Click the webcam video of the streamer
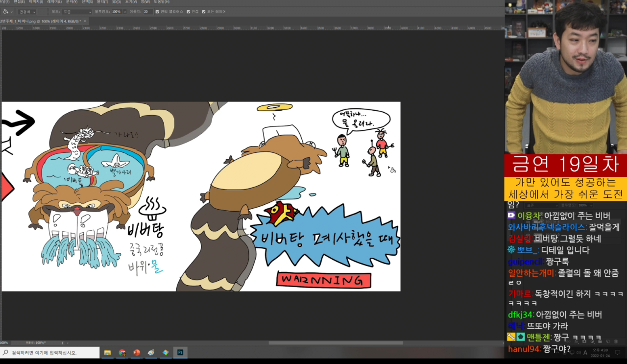This screenshot has height=364, width=627. [x=566, y=77]
